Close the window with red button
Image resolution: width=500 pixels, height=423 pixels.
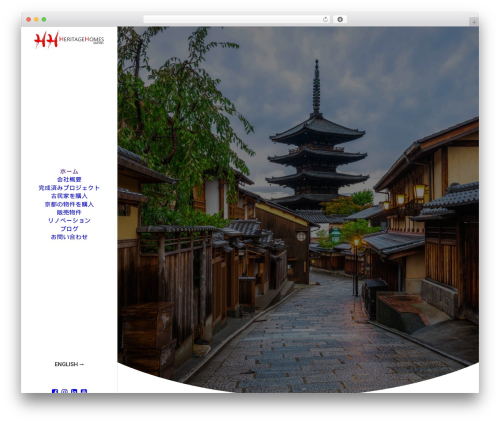pos(29,19)
